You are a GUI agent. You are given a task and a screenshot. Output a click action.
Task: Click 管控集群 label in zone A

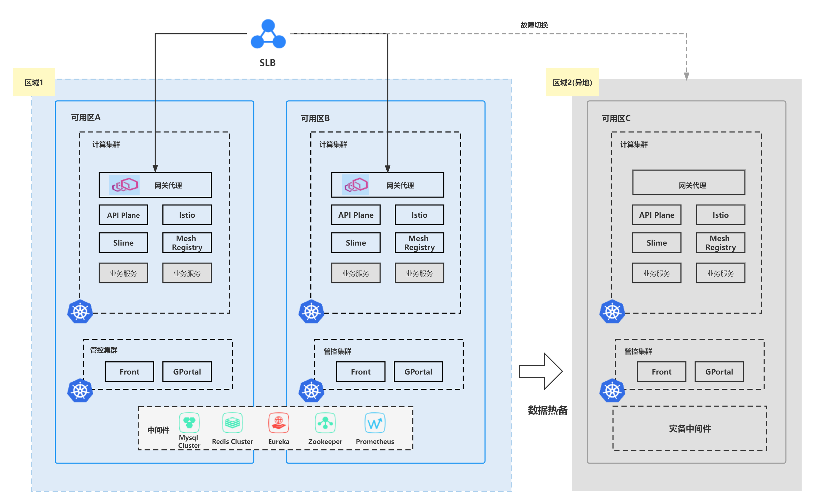(104, 350)
